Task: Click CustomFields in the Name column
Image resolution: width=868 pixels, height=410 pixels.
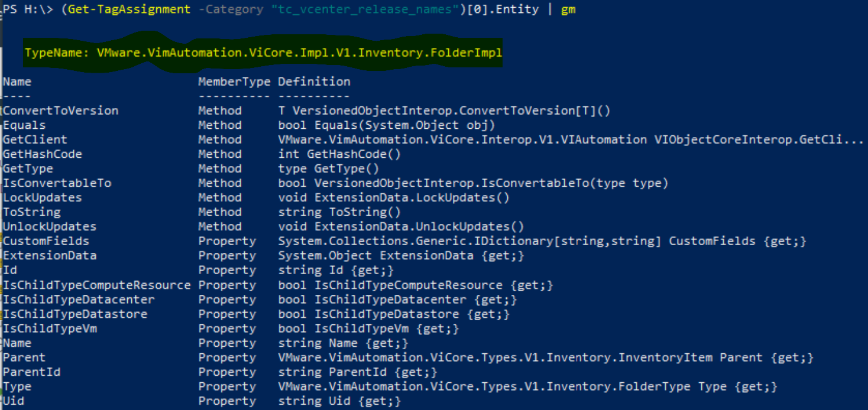Action: (46, 241)
